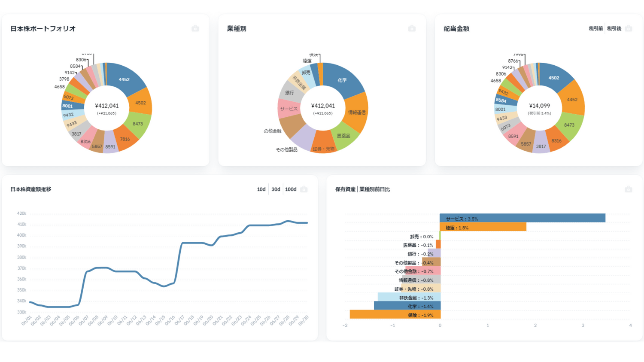Click camera icon on 保有資産 業種別前日比 card
The image size is (644, 362).
pyautogui.click(x=629, y=189)
